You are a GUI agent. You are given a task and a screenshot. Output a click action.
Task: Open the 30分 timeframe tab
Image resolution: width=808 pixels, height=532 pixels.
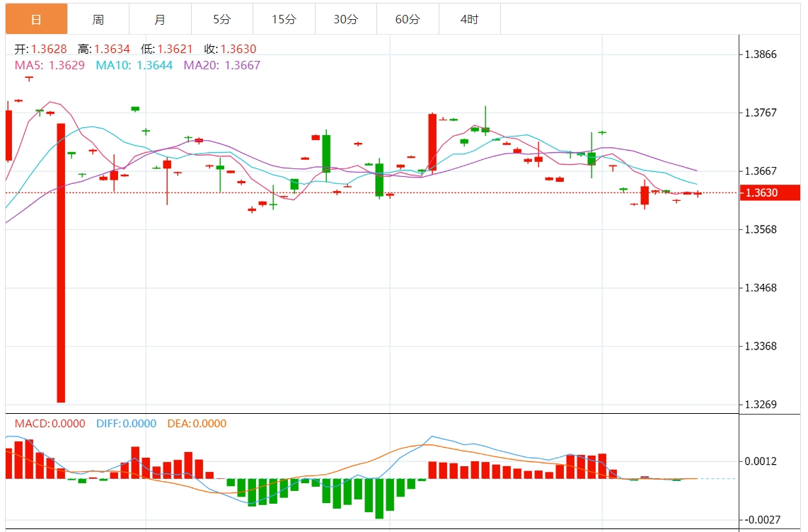click(346, 19)
